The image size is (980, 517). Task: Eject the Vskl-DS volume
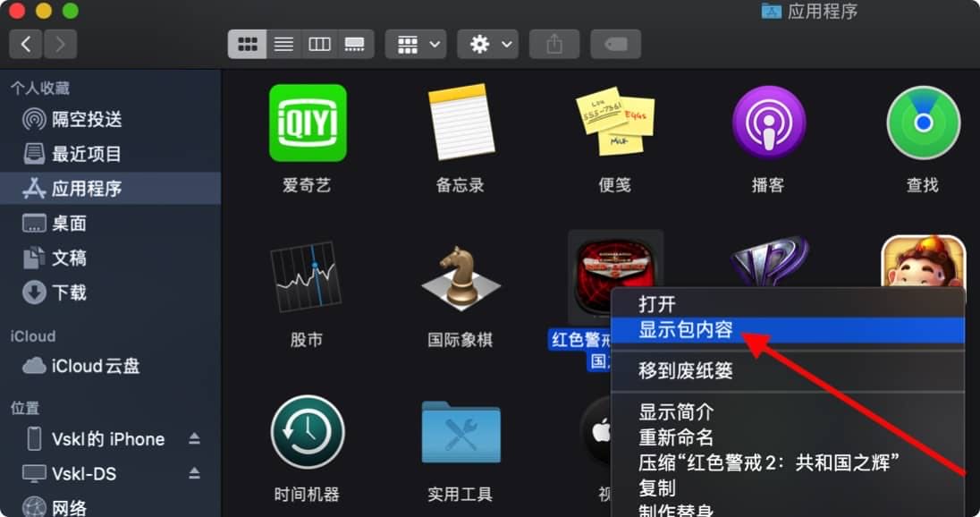(x=194, y=473)
